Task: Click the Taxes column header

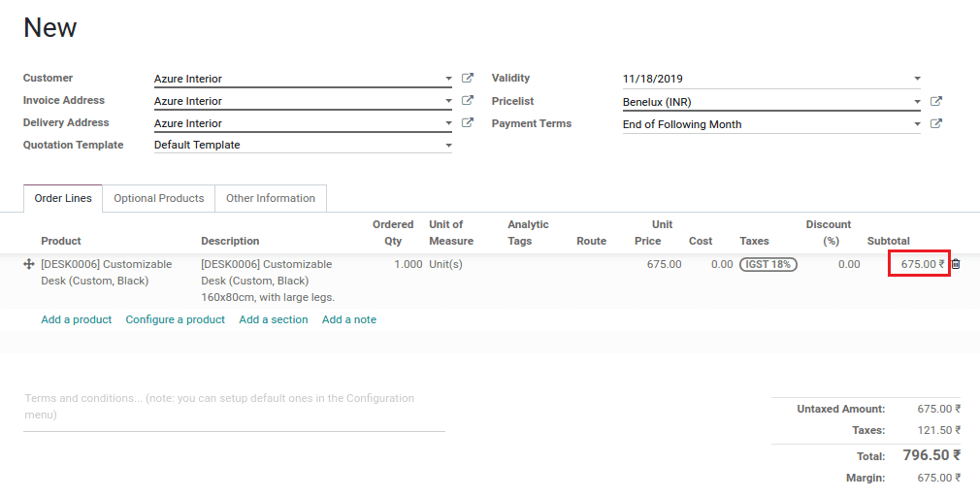Action: 754,241
